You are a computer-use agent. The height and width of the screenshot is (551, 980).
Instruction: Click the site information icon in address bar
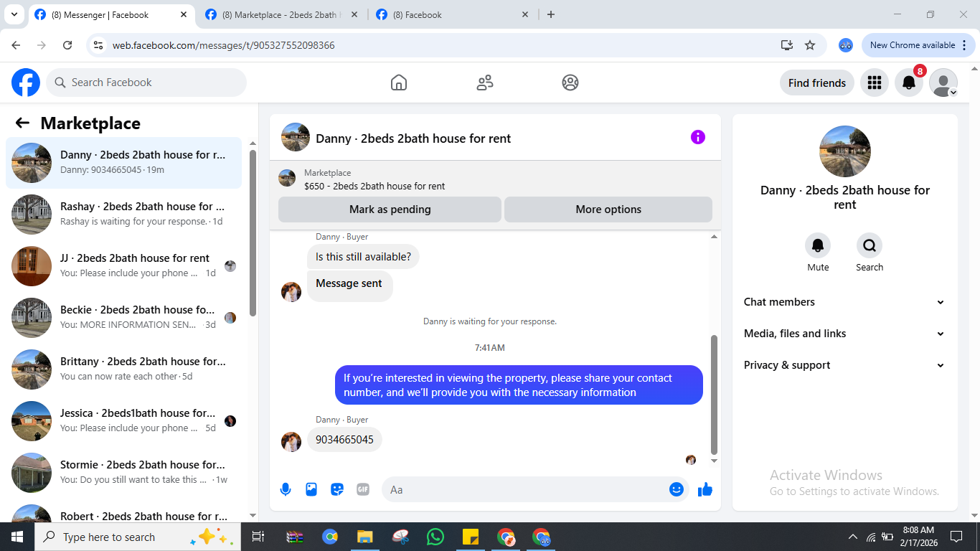[x=99, y=45]
